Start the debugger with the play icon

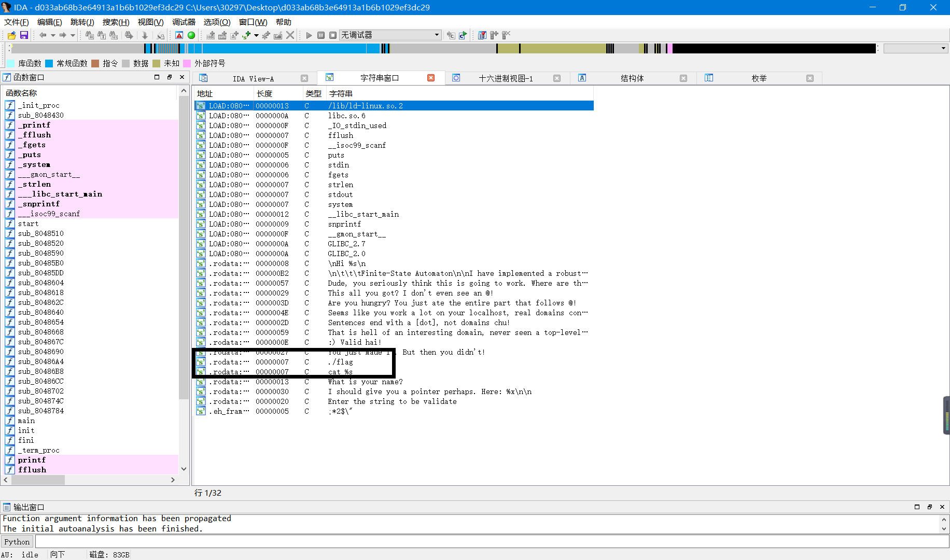[x=309, y=35]
